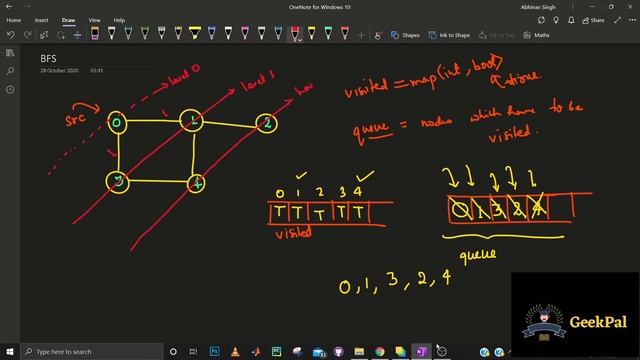Viewport: 640px width, 360px height.
Task: Click the Type here to search box
Action: 92,351
